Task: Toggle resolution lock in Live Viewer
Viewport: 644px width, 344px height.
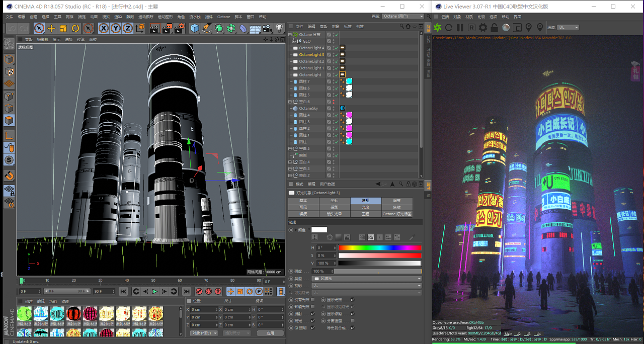Action: [x=494, y=27]
